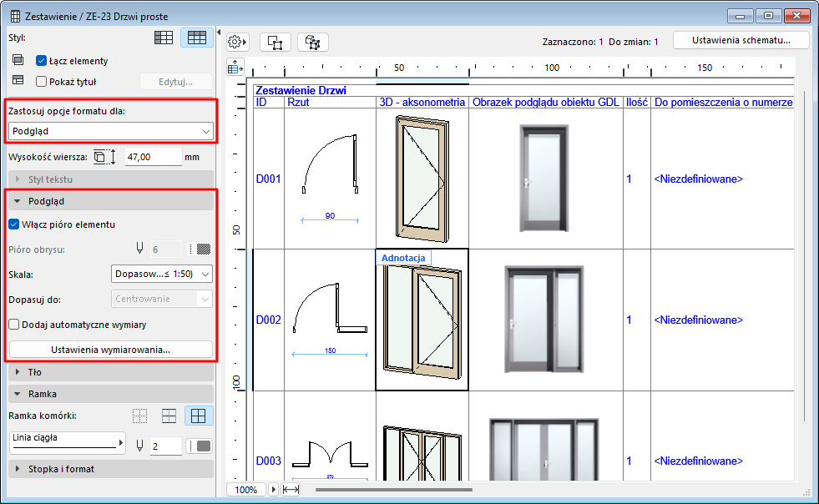The width and height of the screenshot is (819, 504).
Task: Enable the Pokaż tytuł checkbox
Action: tap(41, 82)
